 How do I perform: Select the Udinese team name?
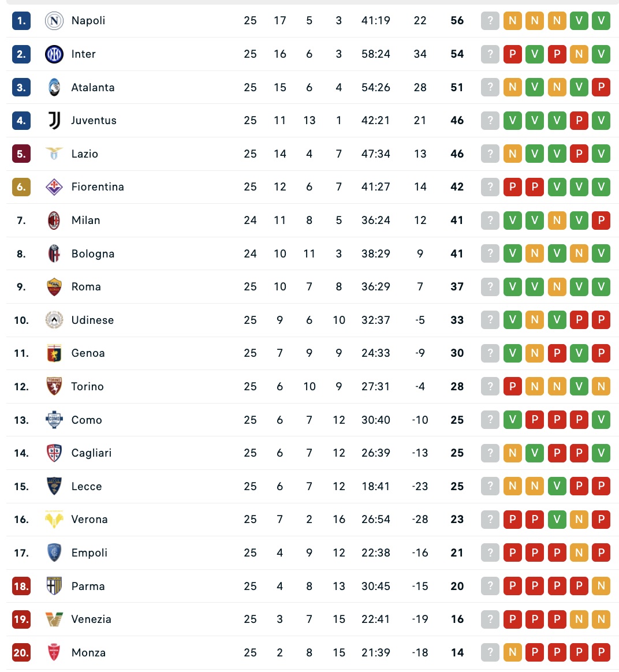tap(92, 320)
